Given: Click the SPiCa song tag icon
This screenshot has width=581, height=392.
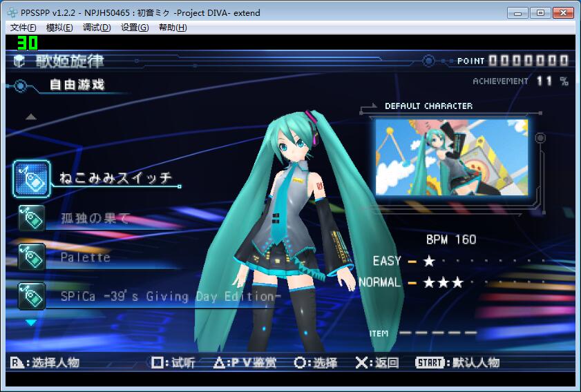Looking at the screenshot, I should coord(32,296).
